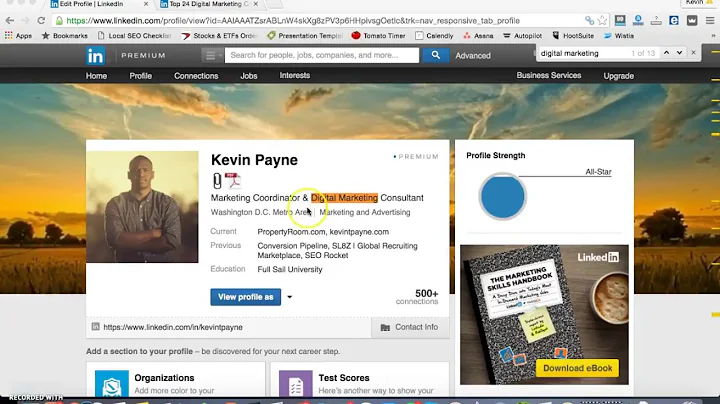Bookmark page with the star icon

[602, 21]
